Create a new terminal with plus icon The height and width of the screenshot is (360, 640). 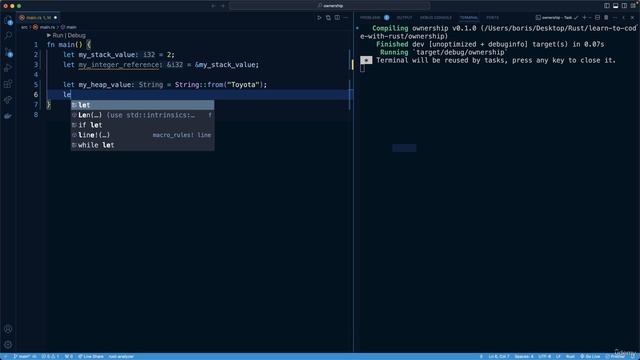tap(584, 18)
